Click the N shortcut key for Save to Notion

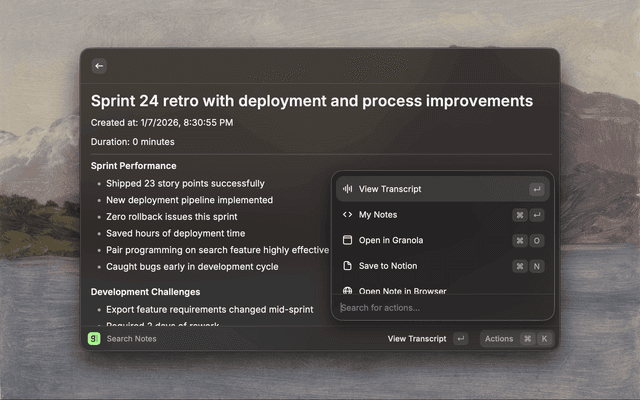[x=537, y=267]
